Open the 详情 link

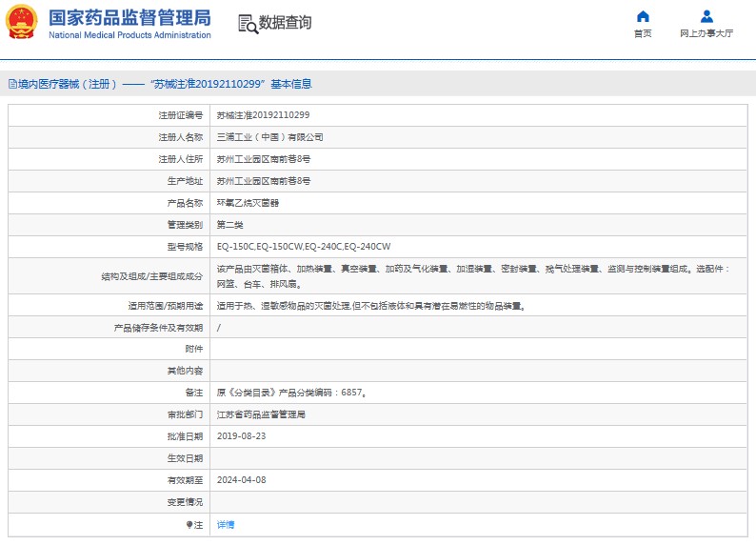pyautogui.click(x=226, y=525)
